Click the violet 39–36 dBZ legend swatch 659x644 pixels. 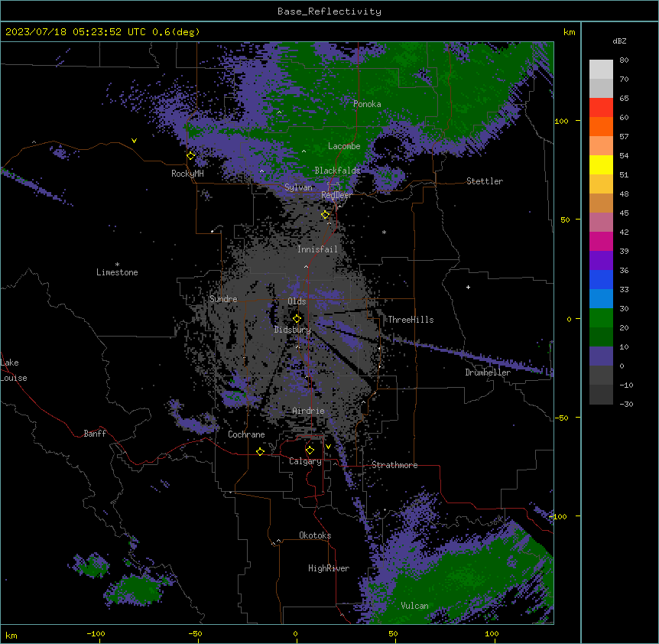tap(601, 261)
